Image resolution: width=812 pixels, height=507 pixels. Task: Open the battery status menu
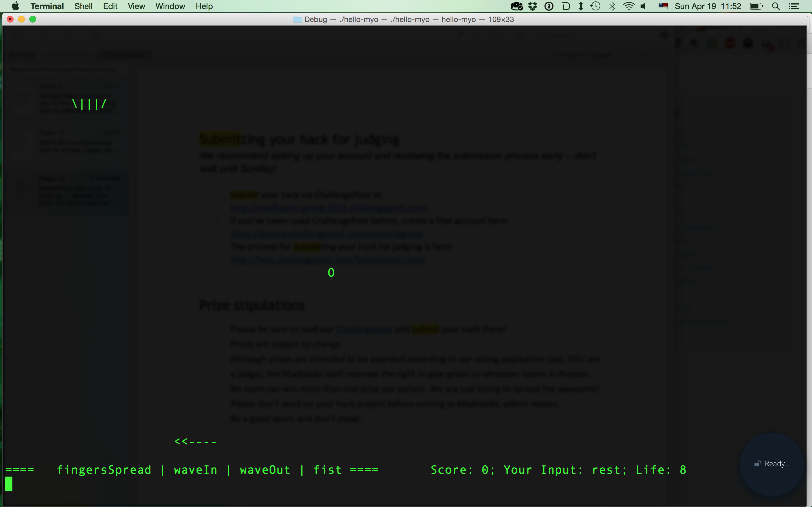click(x=756, y=6)
